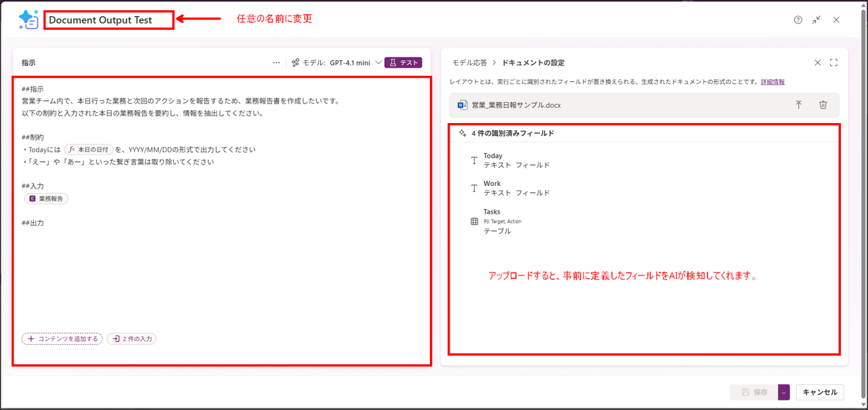The width and height of the screenshot is (868, 410).
Task: Select the 本日の日付 formula chip
Action: click(89, 150)
